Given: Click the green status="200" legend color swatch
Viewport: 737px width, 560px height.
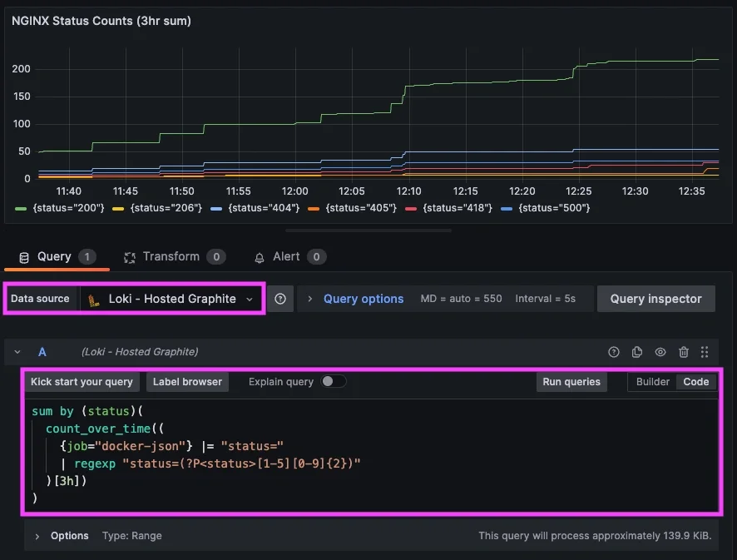Looking at the screenshot, I should pos(21,207).
